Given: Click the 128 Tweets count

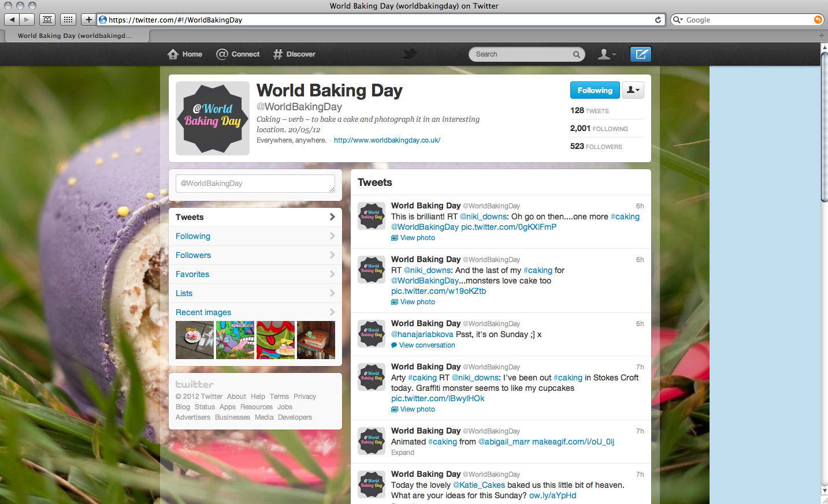Looking at the screenshot, I should (x=589, y=110).
